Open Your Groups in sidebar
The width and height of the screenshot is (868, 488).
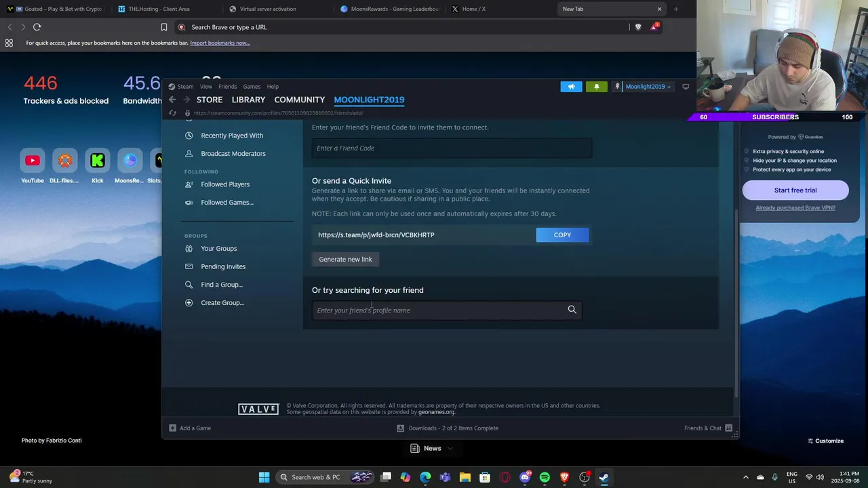click(218, 249)
